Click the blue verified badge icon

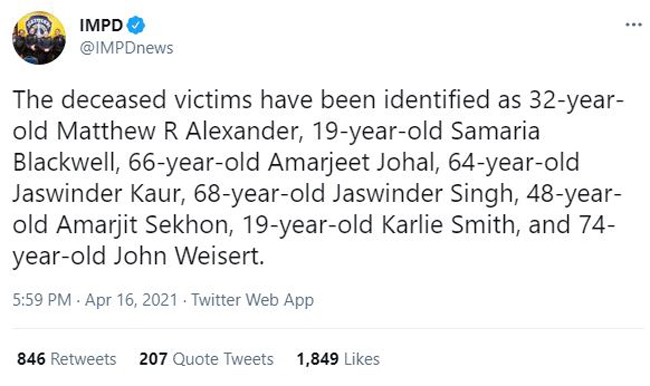[x=136, y=25]
